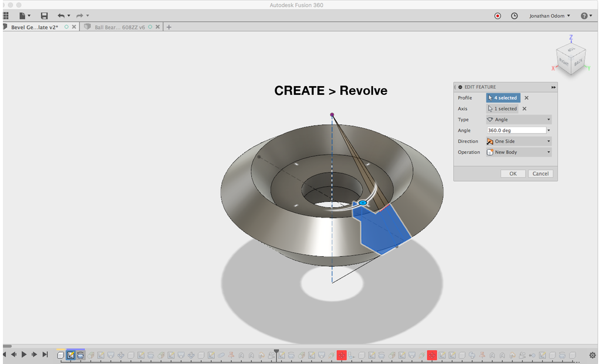Cancel the Edit Feature dialog
Viewport: 601px width, 364px height.
(541, 174)
